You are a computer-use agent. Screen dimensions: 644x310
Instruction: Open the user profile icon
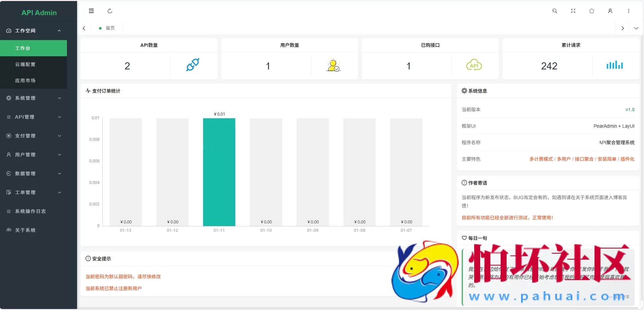click(x=610, y=11)
